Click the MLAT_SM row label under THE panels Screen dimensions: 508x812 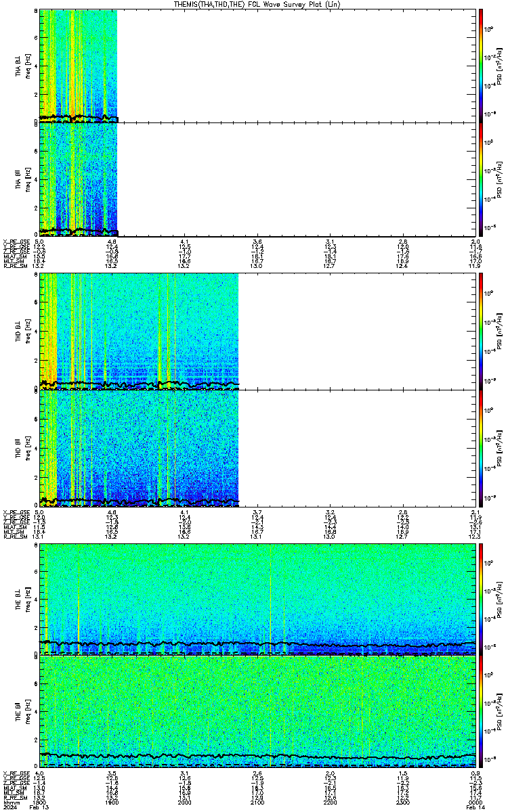[14, 788]
